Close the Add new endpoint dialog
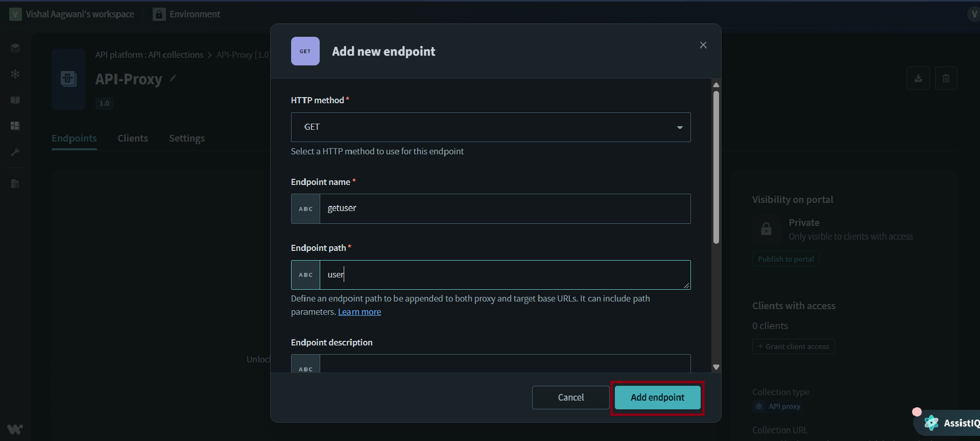The height and width of the screenshot is (441, 980). click(703, 45)
